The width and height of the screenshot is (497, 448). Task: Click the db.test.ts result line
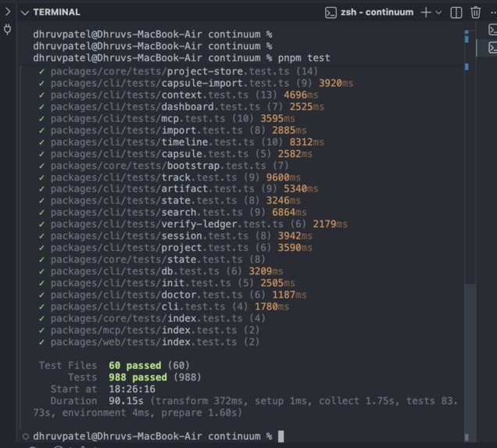[161, 271]
